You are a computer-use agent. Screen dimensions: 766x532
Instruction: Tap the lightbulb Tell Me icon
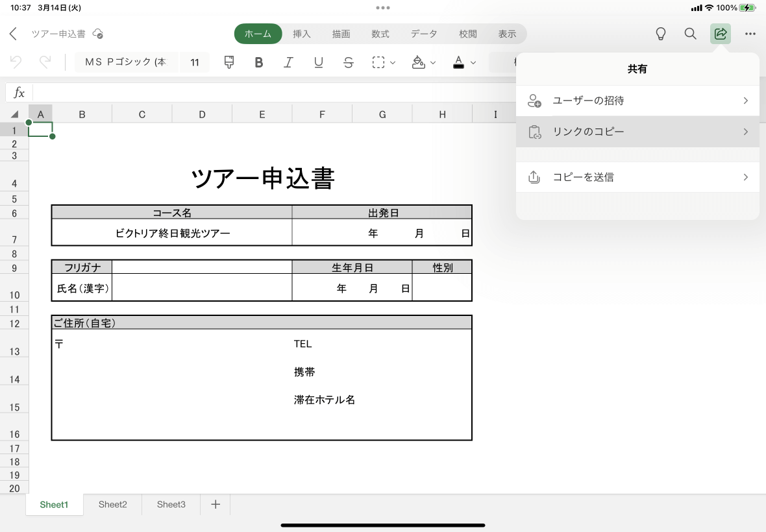tap(660, 34)
